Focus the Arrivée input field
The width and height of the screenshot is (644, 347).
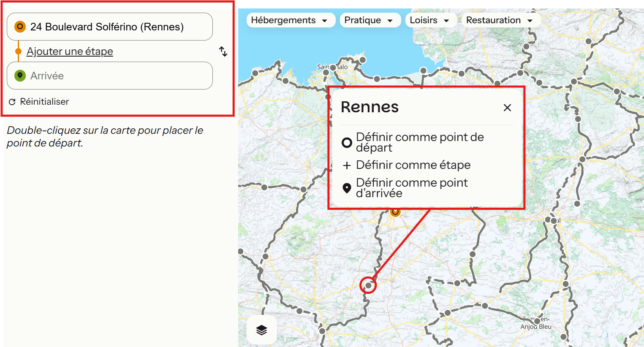pyautogui.click(x=118, y=76)
